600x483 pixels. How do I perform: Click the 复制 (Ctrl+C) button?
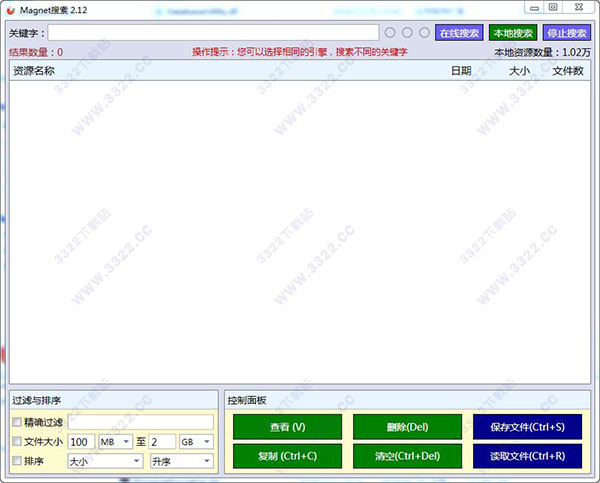tap(287, 456)
